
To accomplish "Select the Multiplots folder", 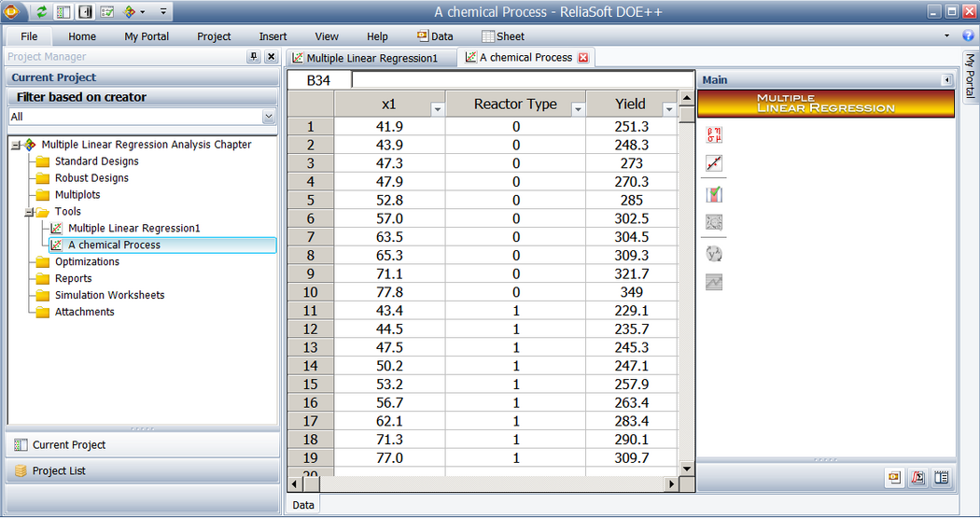I will (77, 195).
